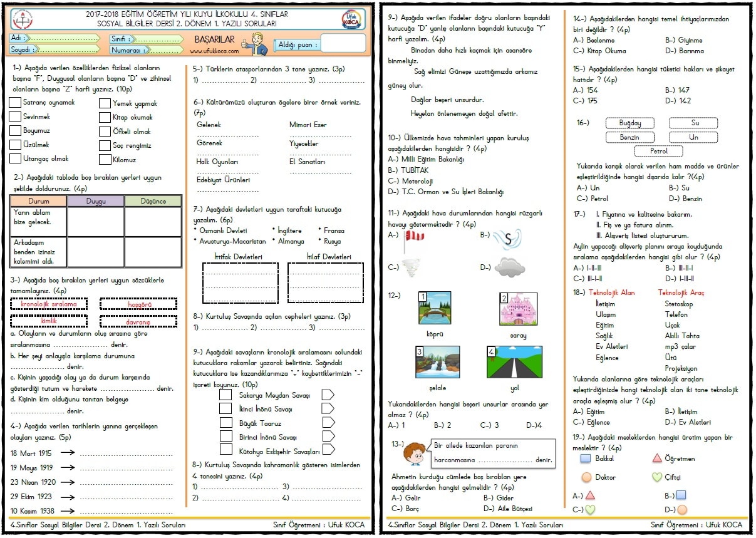This screenshot has height=538, width=756.
Task: Choose answer C green heart in question 19
Action: click(x=590, y=510)
